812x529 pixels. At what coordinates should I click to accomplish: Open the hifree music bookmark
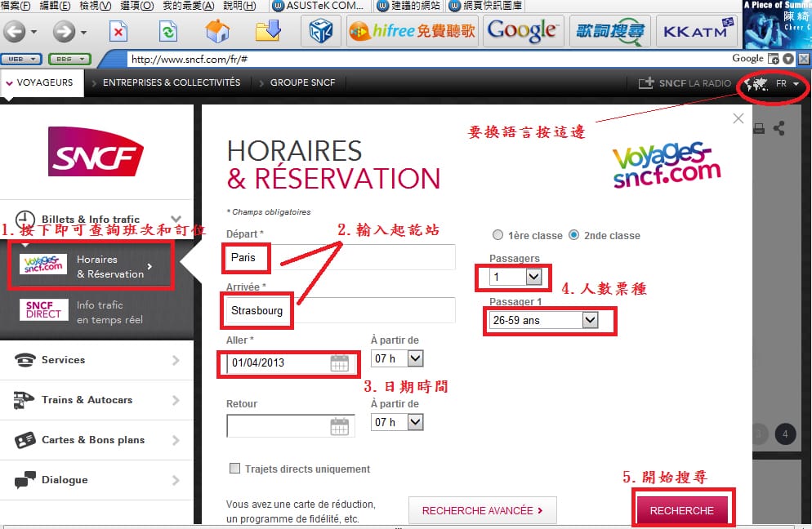pos(413,32)
